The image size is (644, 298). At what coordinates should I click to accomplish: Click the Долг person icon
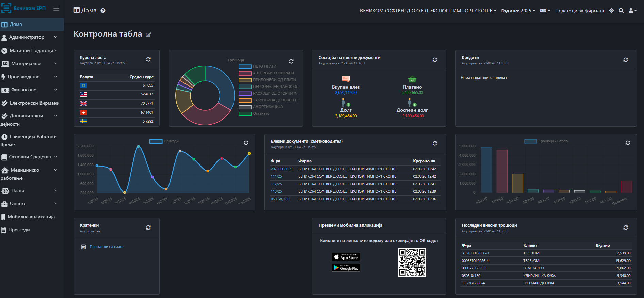(346, 103)
